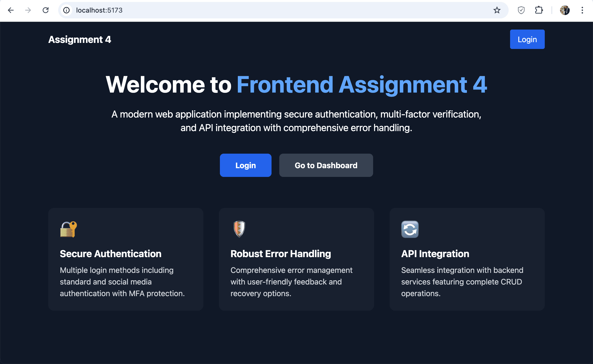The height and width of the screenshot is (364, 593).
Task: View site information icon in address bar
Action: click(66, 10)
